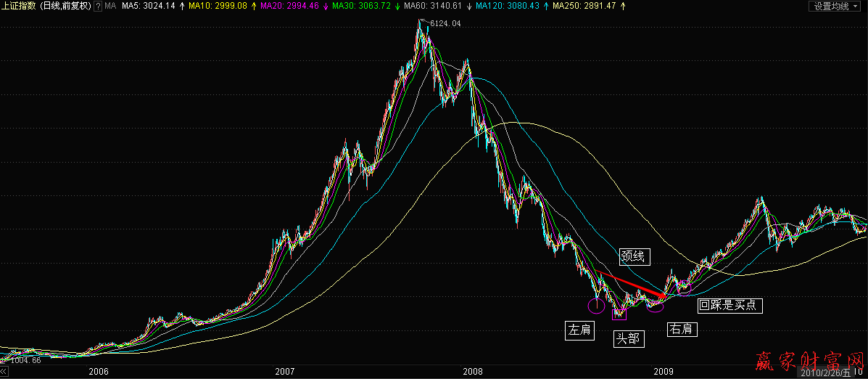Click the 2008 year marker on time axis
Viewport: 868px width, 379px height.
[x=472, y=371]
